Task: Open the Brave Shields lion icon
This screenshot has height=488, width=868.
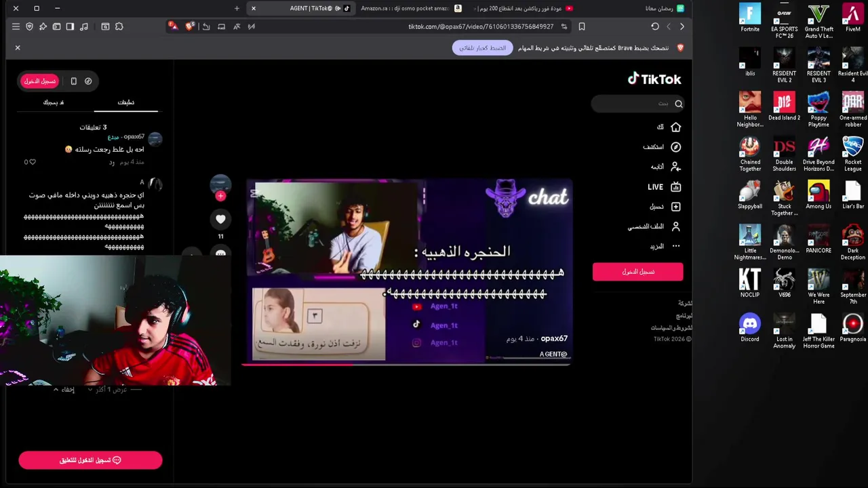Action: tap(189, 26)
